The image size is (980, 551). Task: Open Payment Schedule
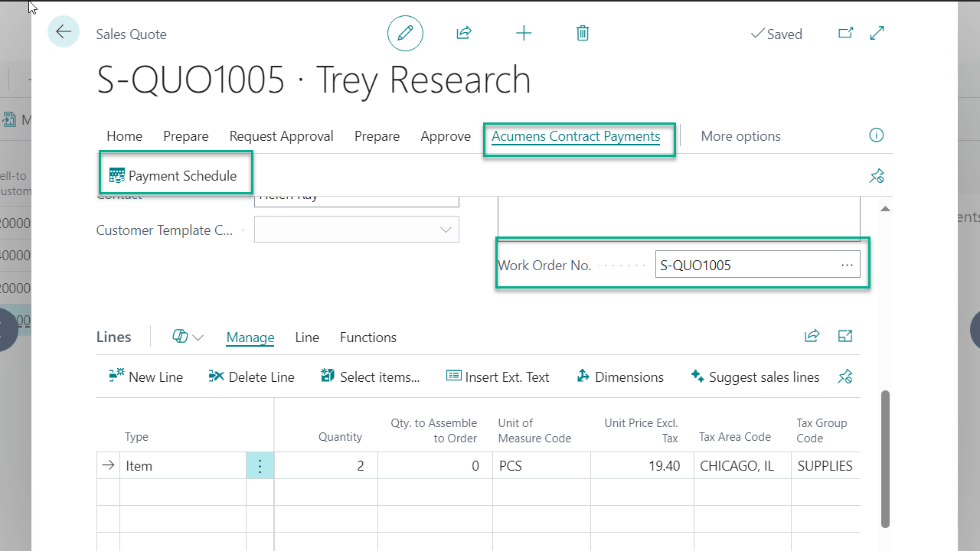174,176
